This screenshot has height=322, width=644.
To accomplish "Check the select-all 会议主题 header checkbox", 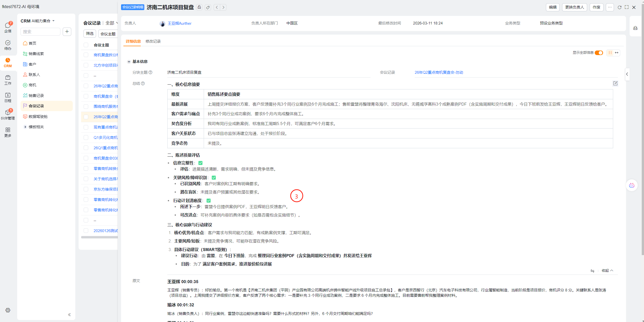I will pyautogui.click(x=86, y=45).
